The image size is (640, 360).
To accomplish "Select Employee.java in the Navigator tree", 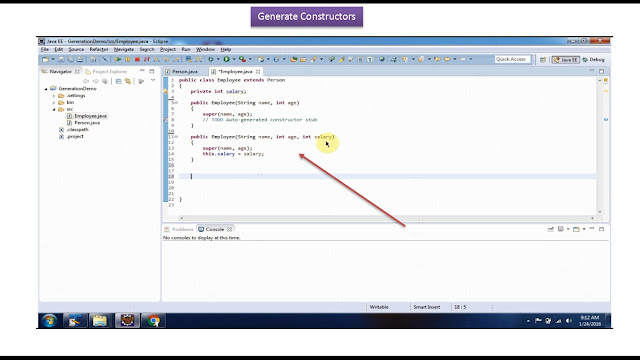I will (x=87, y=116).
